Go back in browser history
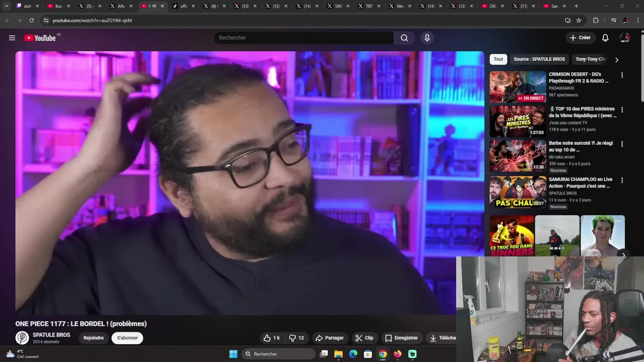644x362 pixels. (x=7, y=20)
